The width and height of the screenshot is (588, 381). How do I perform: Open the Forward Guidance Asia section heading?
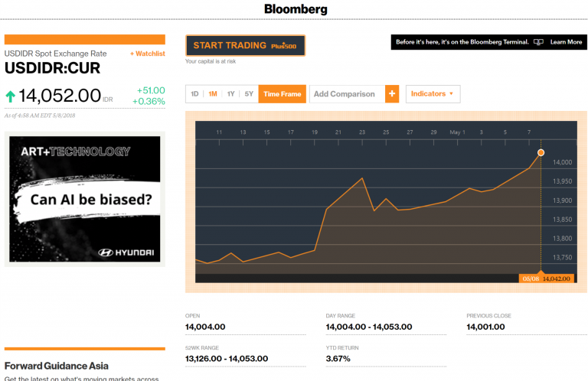[x=57, y=366]
